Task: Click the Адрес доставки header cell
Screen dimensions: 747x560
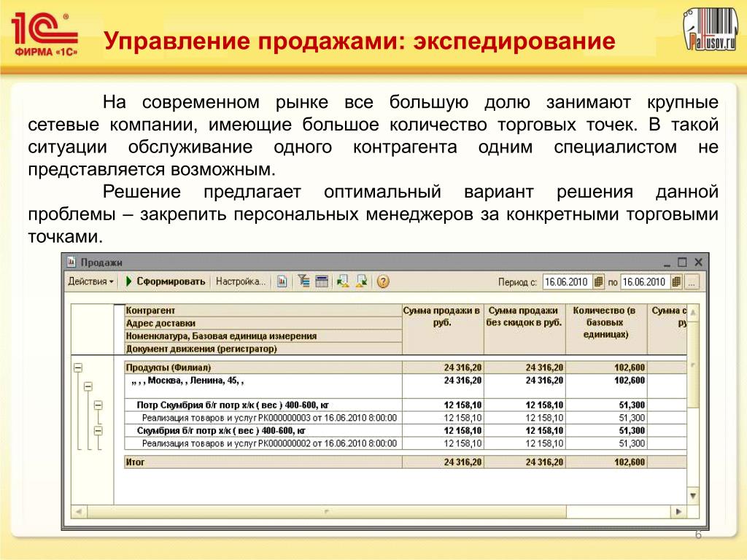Action: click(263, 323)
